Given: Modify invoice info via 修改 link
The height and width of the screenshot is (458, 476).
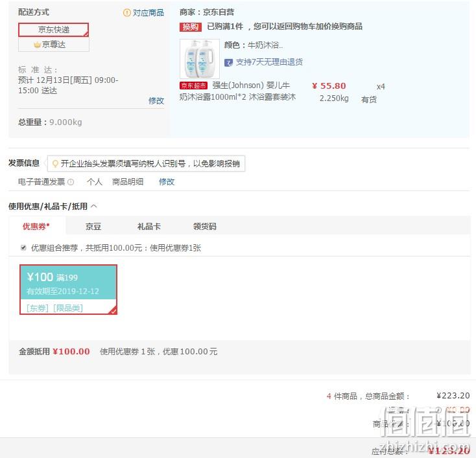Looking at the screenshot, I should 167,181.
